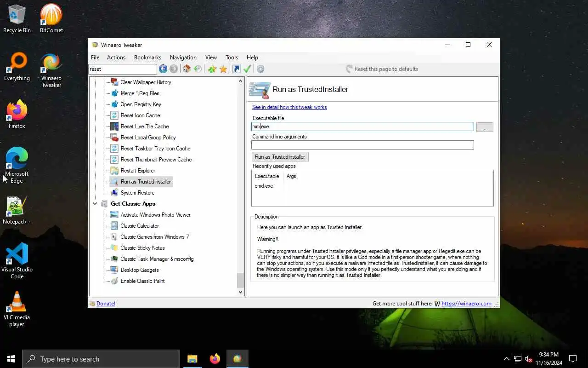The image size is (588, 368).
Task: Select Run as TrustedInstaller tree item
Action: (x=146, y=182)
